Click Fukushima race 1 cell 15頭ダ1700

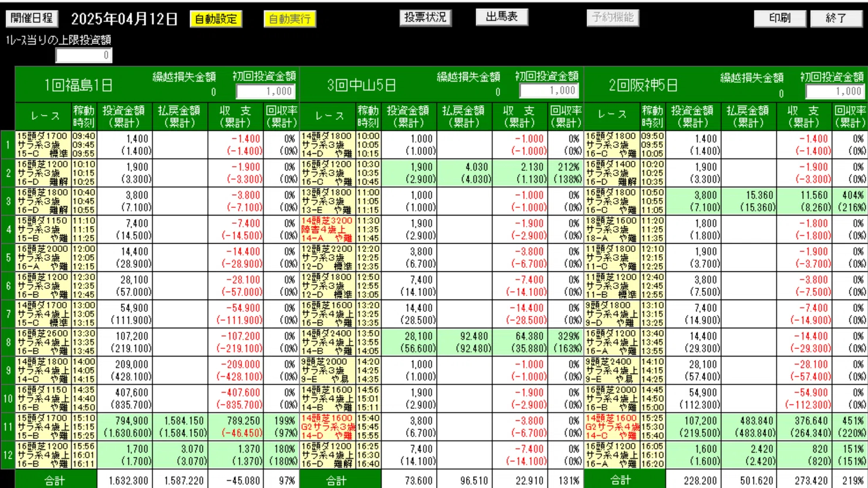click(x=42, y=136)
